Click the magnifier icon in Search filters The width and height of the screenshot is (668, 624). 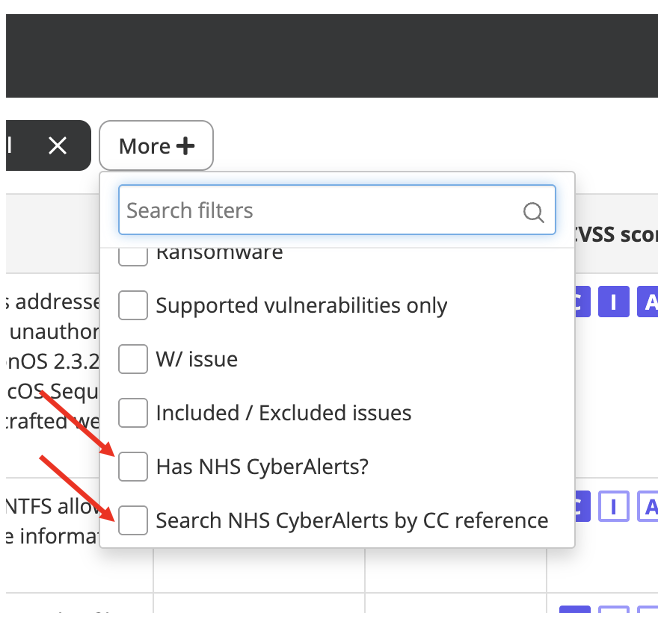pyautogui.click(x=533, y=212)
